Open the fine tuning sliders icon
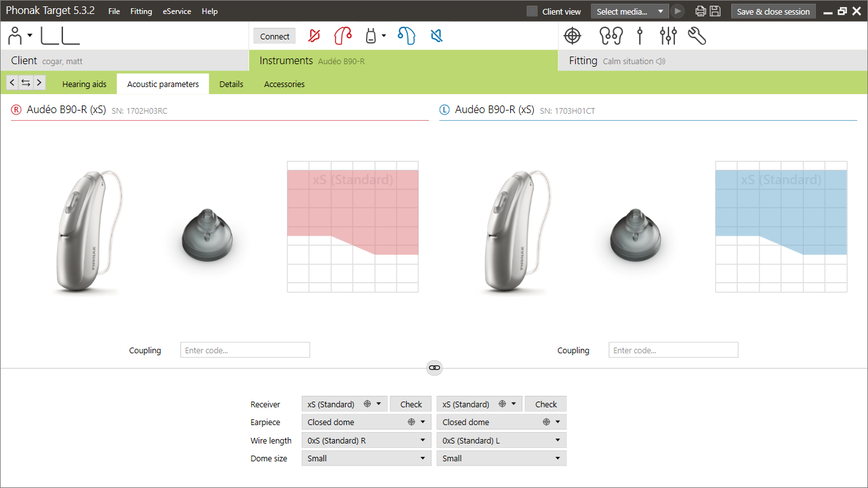 click(x=668, y=36)
